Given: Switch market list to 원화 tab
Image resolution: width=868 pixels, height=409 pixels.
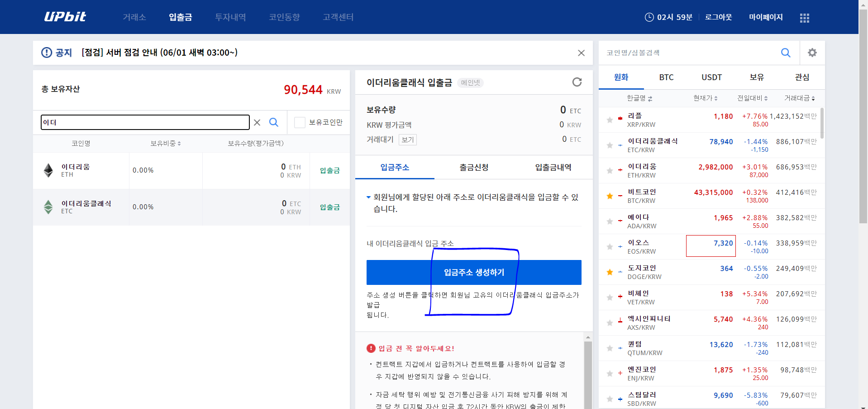Looking at the screenshot, I should [x=621, y=77].
